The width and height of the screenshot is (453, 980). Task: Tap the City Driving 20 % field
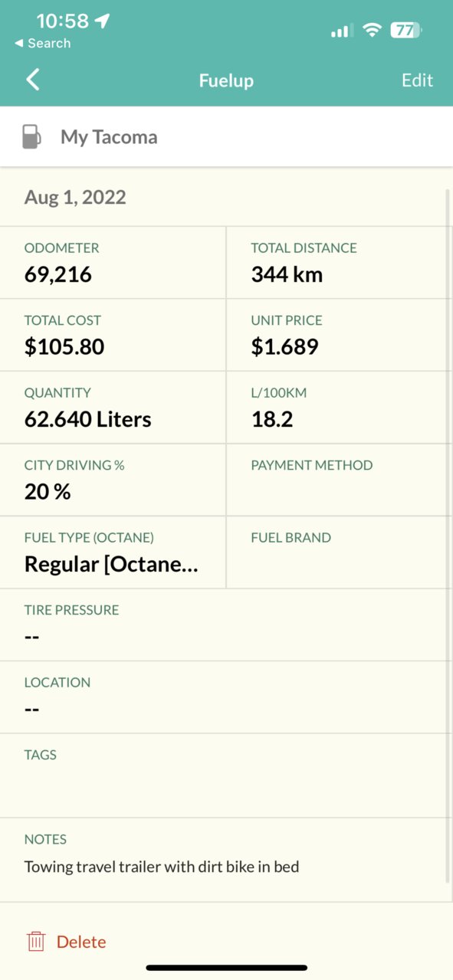113,480
